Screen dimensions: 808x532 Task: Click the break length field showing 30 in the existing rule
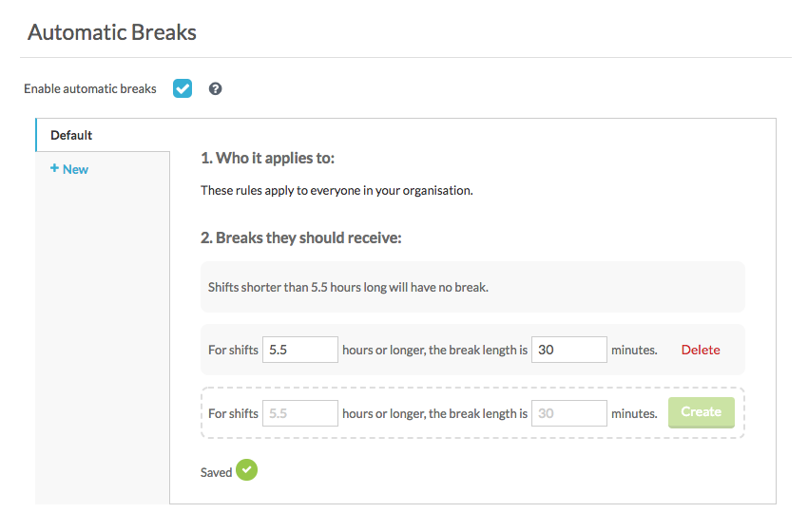[568, 350]
